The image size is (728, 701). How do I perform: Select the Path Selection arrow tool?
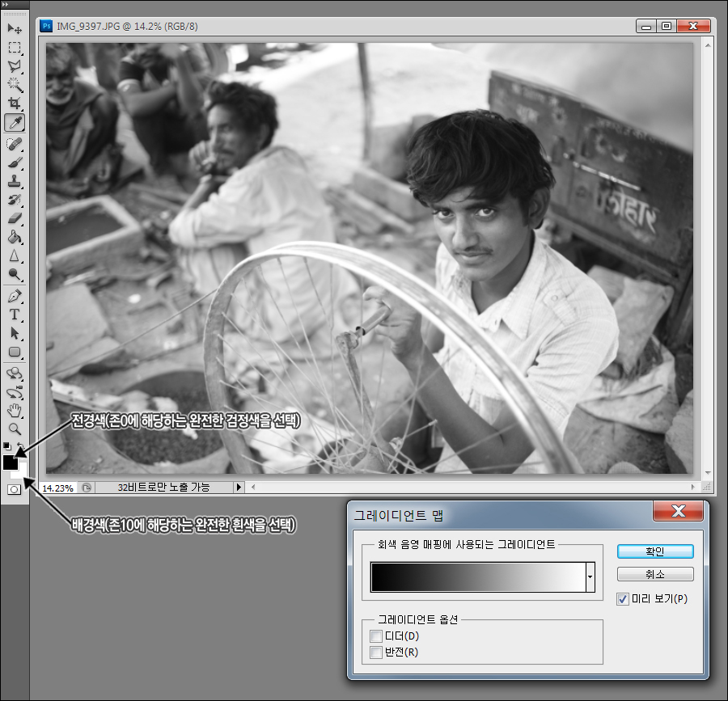click(x=15, y=333)
